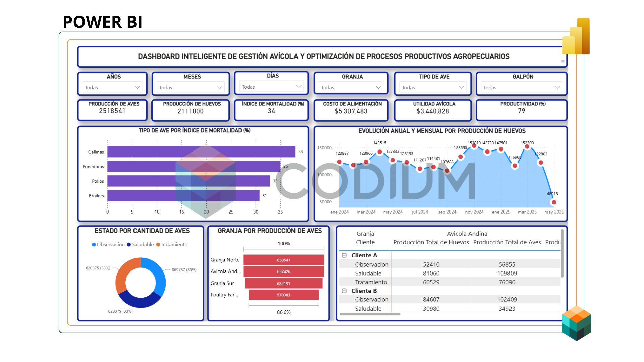Click the 123887 data point for ene 2024
Viewport: 644px width, 362px height.
(339, 162)
